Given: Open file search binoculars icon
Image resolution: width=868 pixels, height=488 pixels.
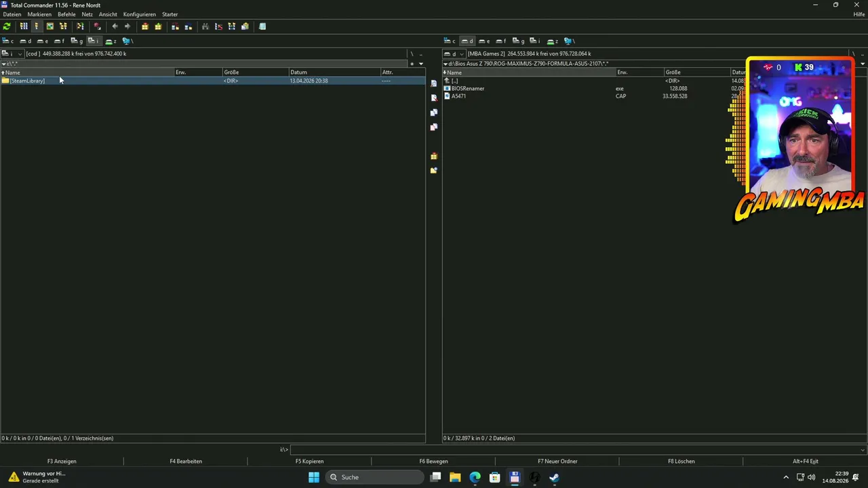Looking at the screenshot, I should coord(205,26).
